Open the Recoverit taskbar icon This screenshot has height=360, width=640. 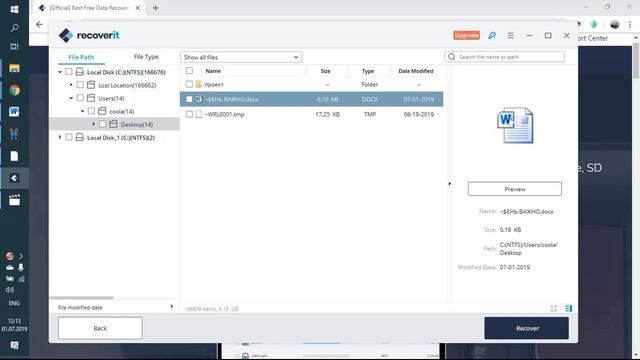tap(14, 178)
